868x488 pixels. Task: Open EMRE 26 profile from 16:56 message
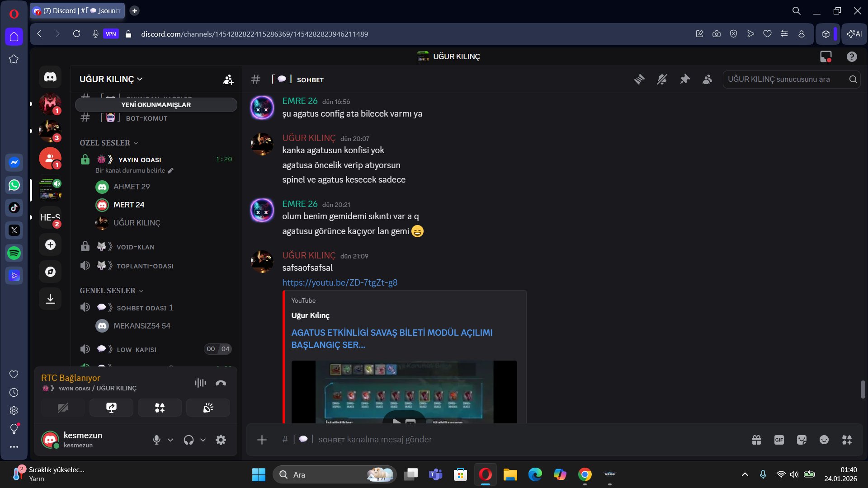(x=300, y=101)
